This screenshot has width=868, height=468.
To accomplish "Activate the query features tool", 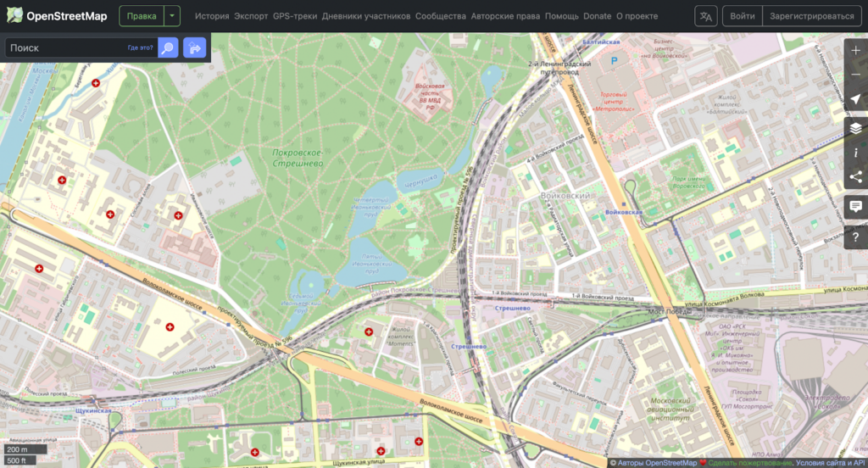I will coord(855,236).
